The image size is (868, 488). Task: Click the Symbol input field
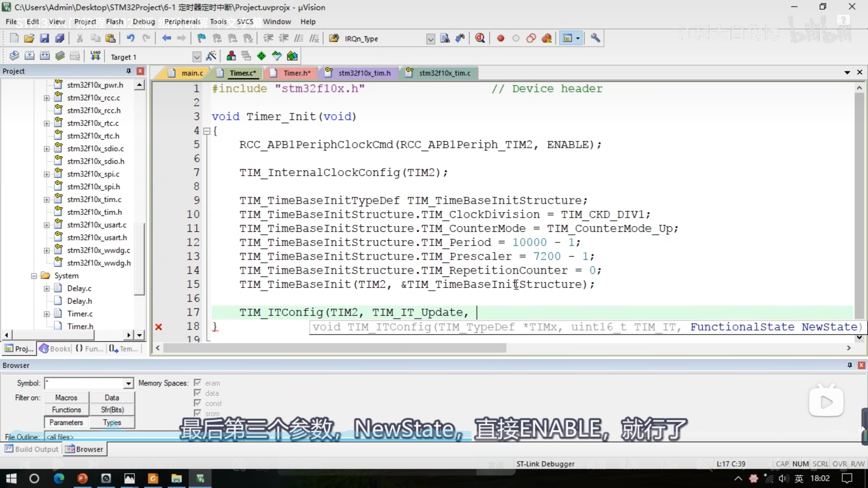coord(85,383)
